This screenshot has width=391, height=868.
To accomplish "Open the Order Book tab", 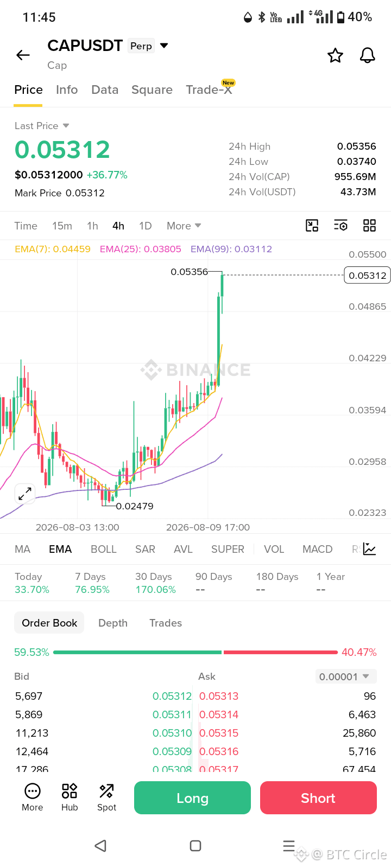I will pyautogui.click(x=49, y=623).
